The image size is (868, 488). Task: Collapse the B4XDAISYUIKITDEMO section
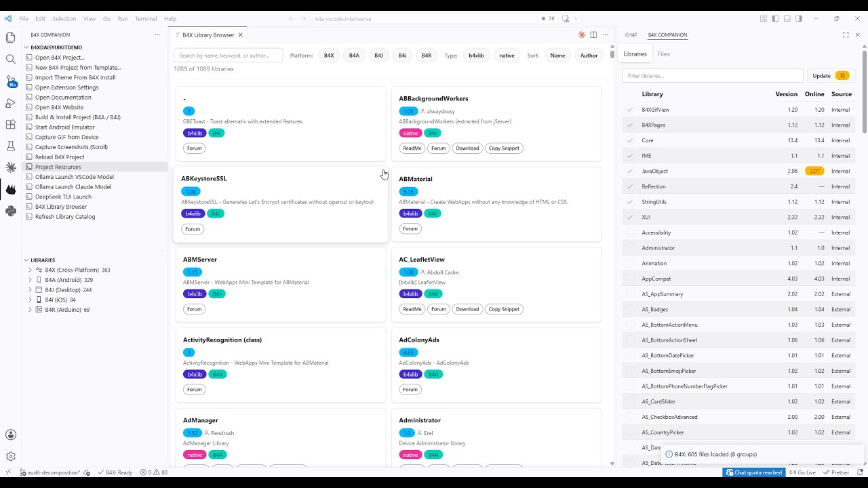pyautogui.click(x=26, y=47)
